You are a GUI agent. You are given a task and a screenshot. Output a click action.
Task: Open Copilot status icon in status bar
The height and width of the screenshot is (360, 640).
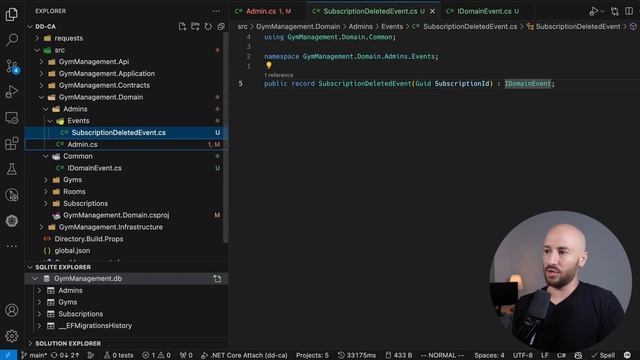coord(578,355)
